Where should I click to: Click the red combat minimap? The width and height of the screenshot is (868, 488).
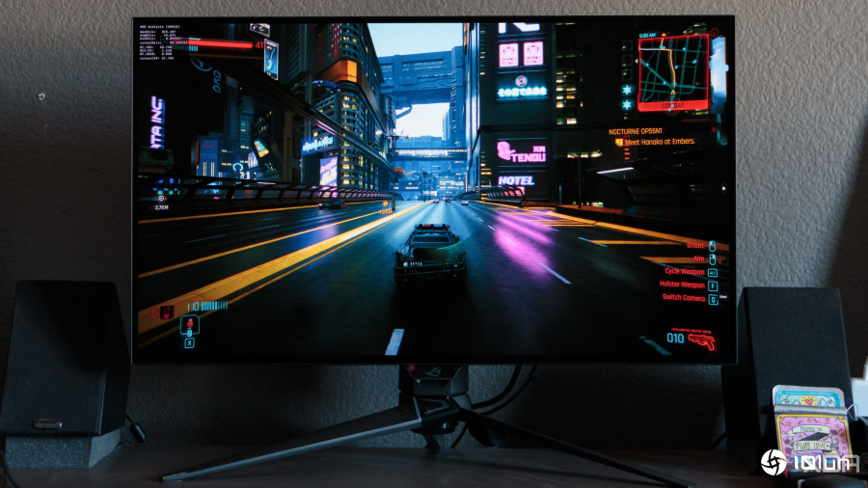(673, 72)
